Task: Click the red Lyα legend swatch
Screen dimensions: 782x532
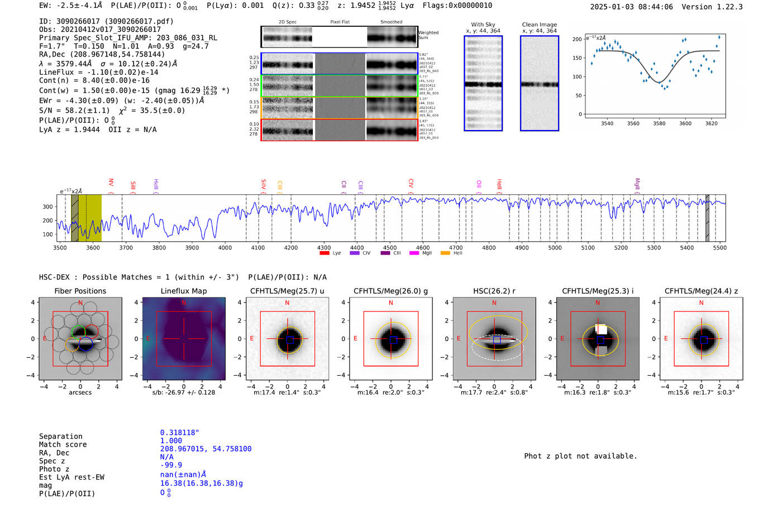Action: 325,253
